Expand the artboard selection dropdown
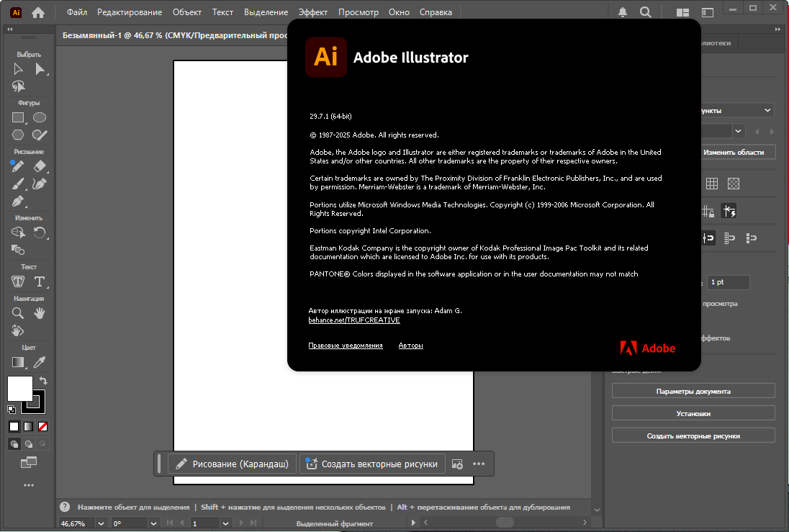The width and height of the screenshot is (789, 532). pyautogui.click(x=738, y=131)
